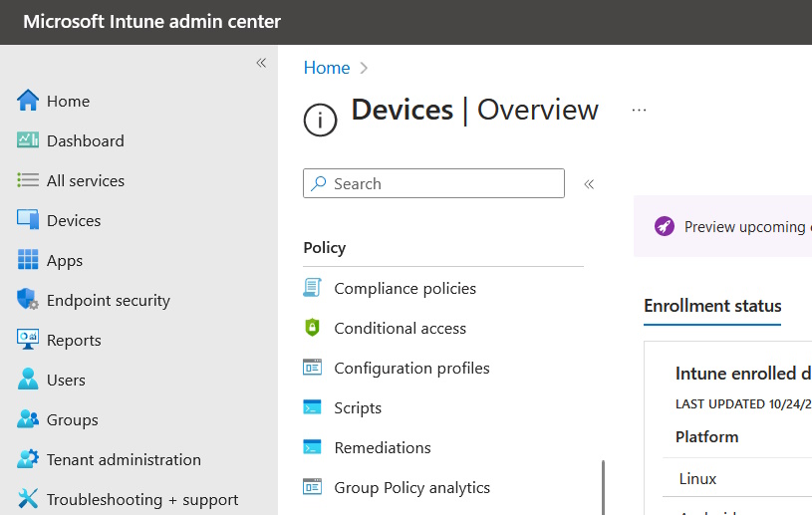Click the Apps grid icon
The image size is (812, 515).
(x=28, y=259)
